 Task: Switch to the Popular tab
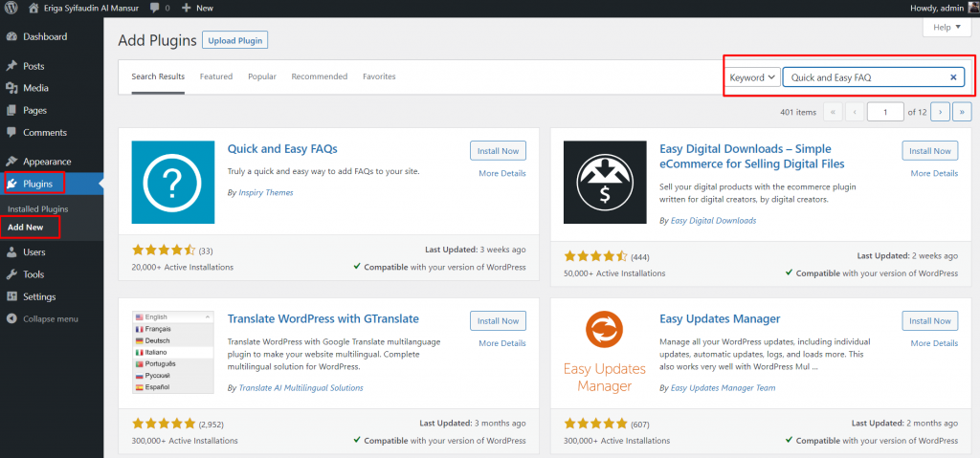(262, 76)
